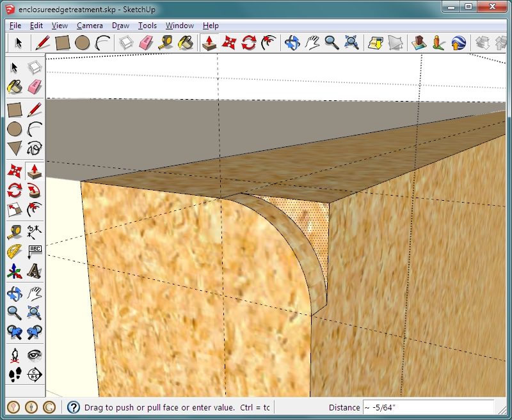Select the Dimension tool
Screen dimensions: 512x420
click(35, 232)
